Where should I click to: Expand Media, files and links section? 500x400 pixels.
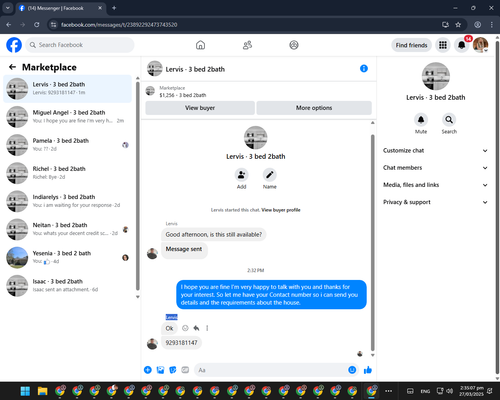point(435,185)
